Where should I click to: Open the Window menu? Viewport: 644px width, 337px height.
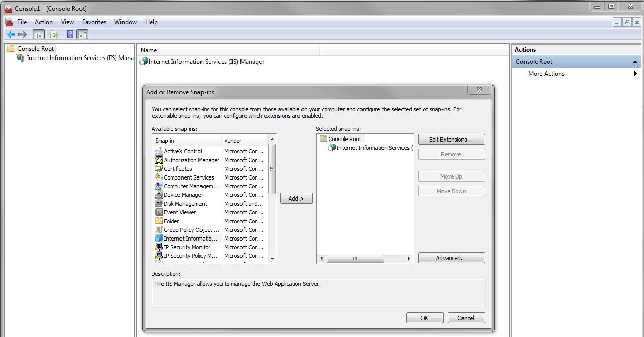126,22
